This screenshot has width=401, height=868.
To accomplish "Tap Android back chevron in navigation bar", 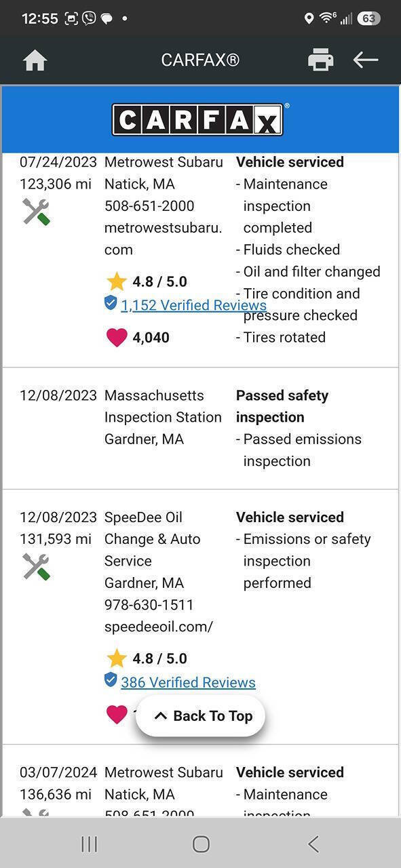I will tap(313, 844).
